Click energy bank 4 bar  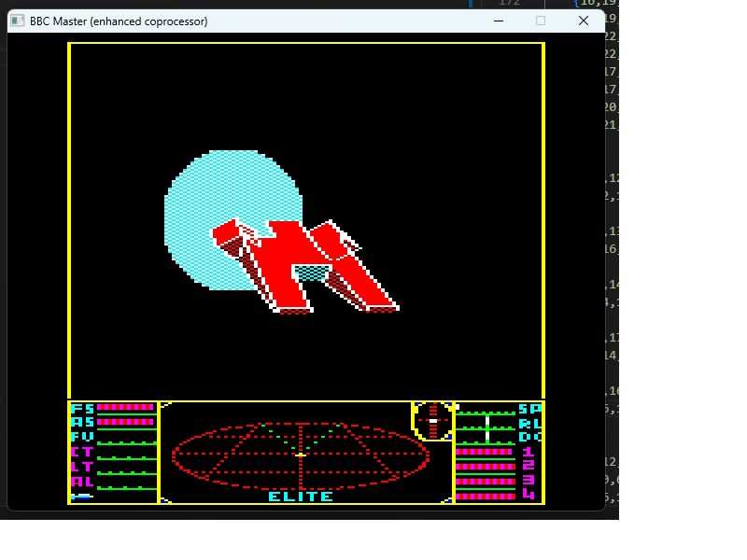click(486, 497)
